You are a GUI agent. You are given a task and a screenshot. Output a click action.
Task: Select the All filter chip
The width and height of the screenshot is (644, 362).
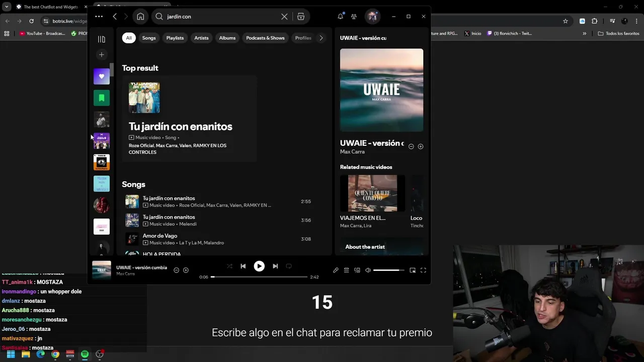coord(129,38)
